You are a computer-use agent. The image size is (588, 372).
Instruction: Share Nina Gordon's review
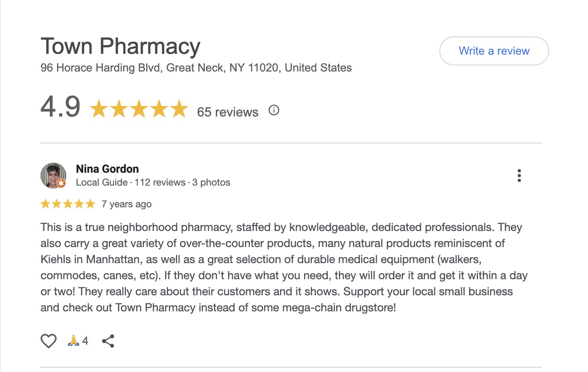108,341
